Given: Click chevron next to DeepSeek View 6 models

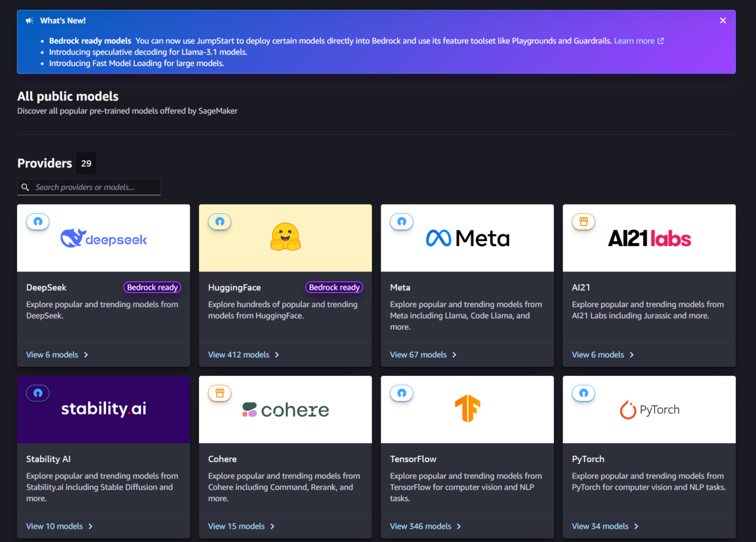Looking at the screenshot, I should click(86, 355).
